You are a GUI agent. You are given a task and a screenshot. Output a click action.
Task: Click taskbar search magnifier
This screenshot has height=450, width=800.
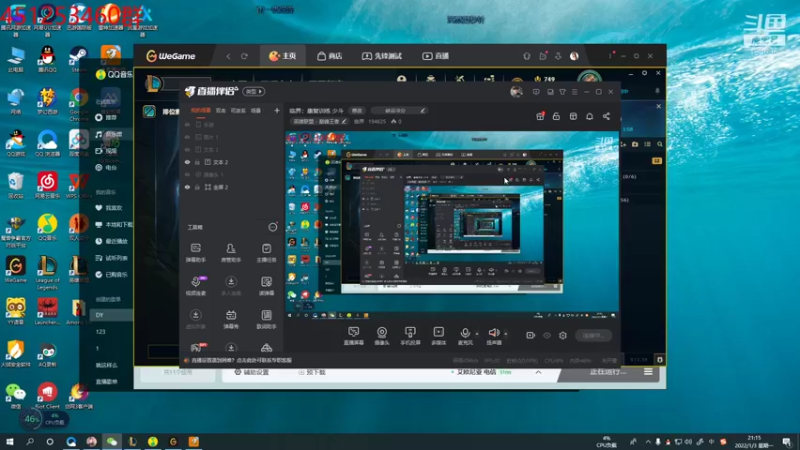30,441
